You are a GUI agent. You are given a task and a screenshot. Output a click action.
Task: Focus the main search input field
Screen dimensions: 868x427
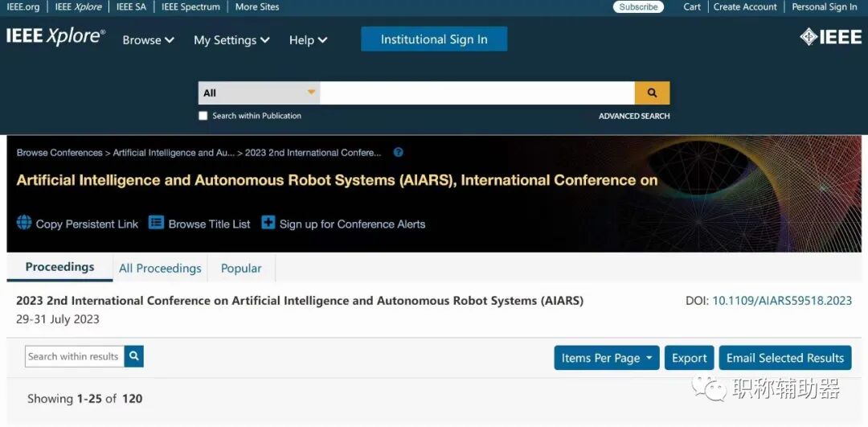point(477,93)
